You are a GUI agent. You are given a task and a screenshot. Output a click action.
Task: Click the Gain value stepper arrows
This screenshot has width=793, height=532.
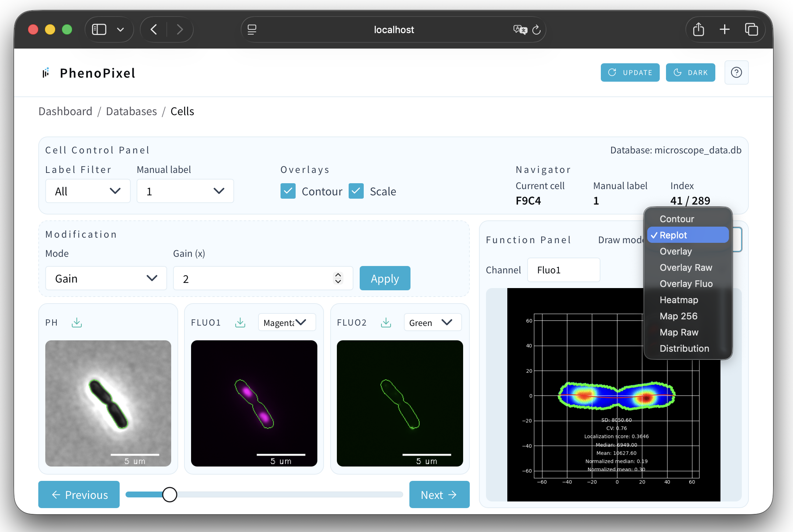click(338, 278)
